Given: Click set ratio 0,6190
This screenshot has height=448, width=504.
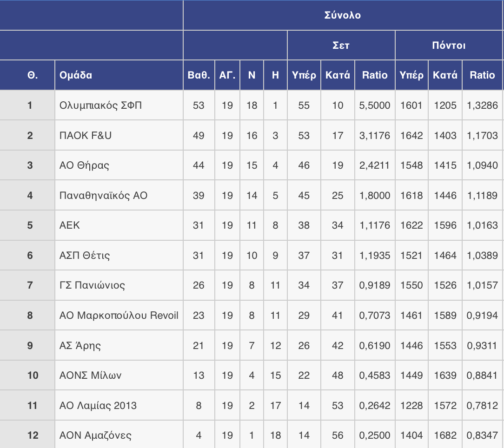Looking at the screenshot, I should (x=375, y=345).
